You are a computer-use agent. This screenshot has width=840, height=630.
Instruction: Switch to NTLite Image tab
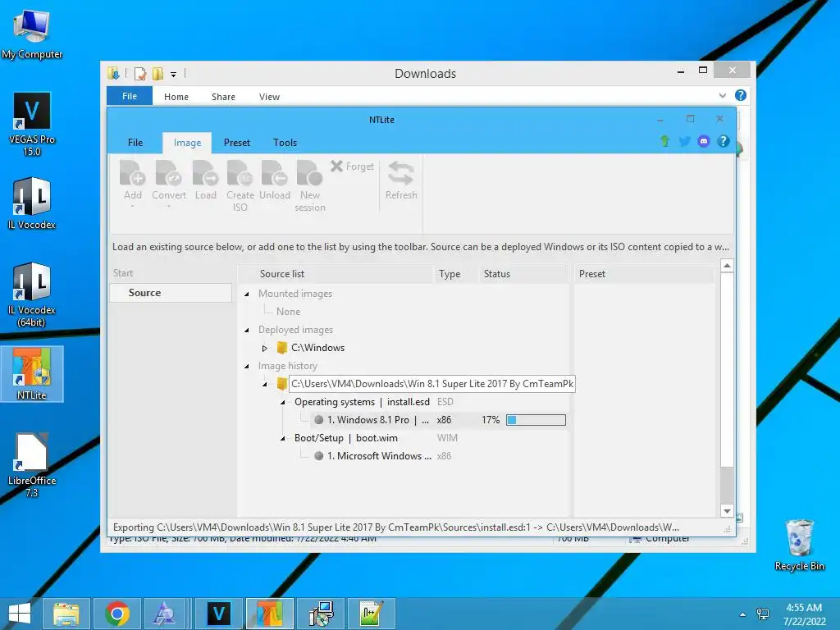pyautogui.click(x=188, y=143)
